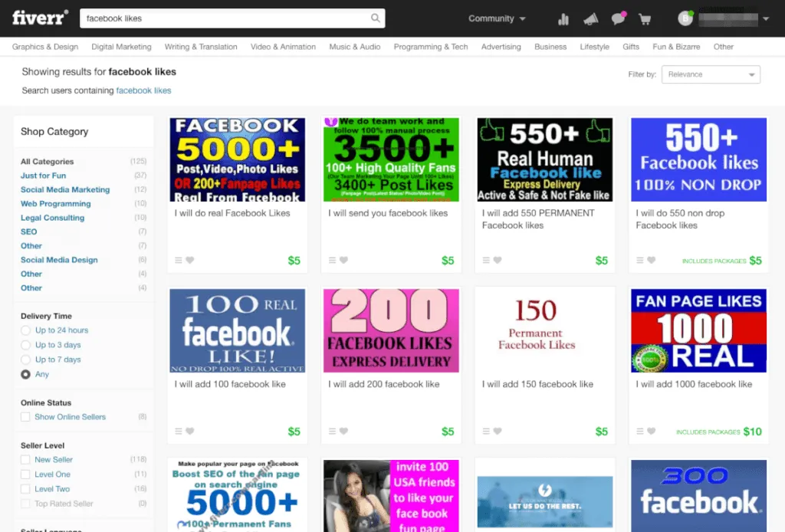The image size is (785, 532).
Task: Open the Programming & Tech category
Action: click(x=430, y=47)
